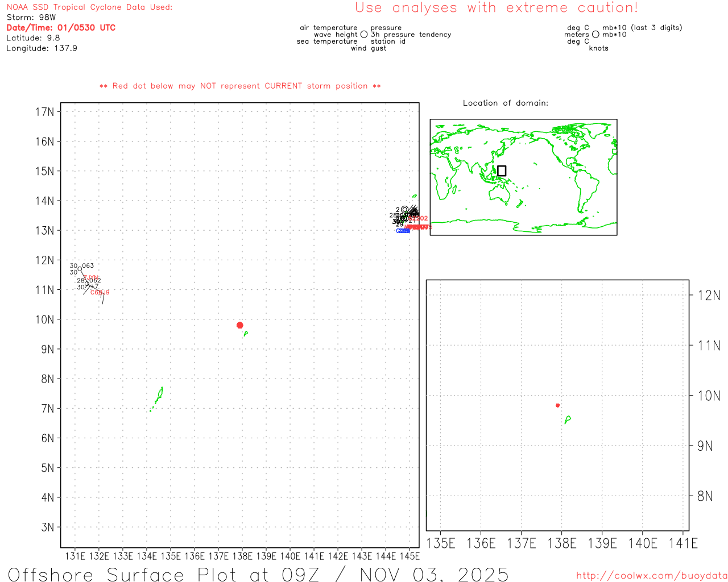Click the red storm dot on the main map
The width and height of the screenshot is (728, 582).
239,325
